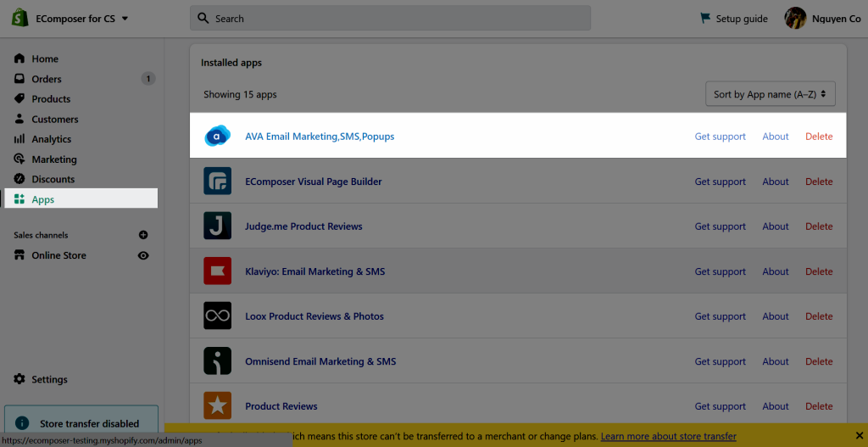
Task: Open Loox Product Reviews & Photos app
Action: [314, 316]
